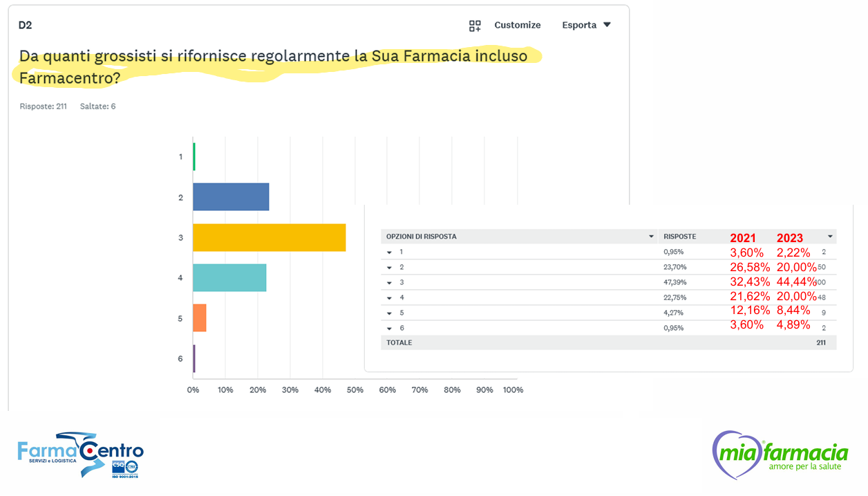Click the yellow bar for option 3
Image resolution: width=868 pixels, height=496 pixels.
(x=269, y=237)
